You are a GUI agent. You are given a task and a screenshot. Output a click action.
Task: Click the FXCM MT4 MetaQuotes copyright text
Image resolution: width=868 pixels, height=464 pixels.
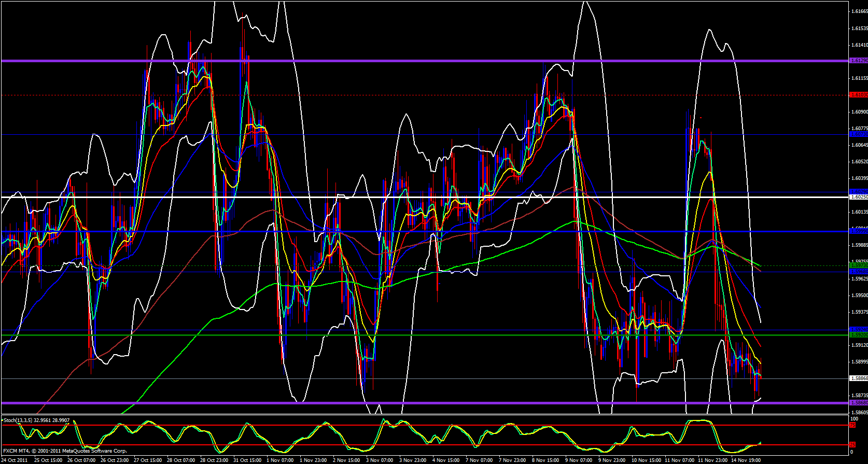[x=65, y=451]
